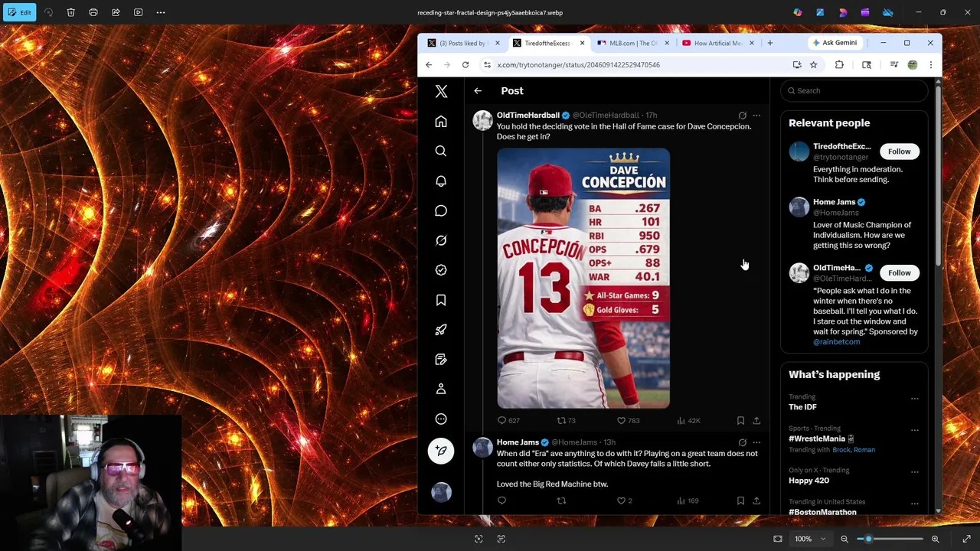This screenshot has width=980, height=551.
Task: Bookmark this page with star
Action: tap(814, 65)
